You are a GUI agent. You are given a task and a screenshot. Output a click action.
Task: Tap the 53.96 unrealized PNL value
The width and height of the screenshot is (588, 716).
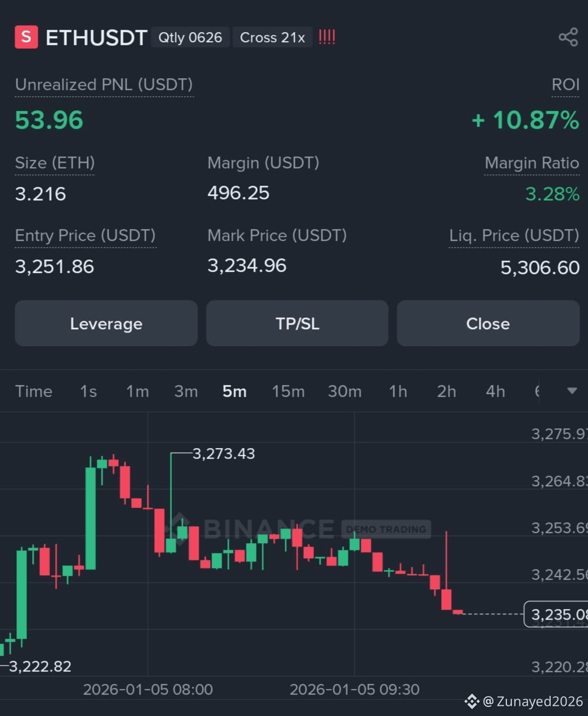point(49,120)
